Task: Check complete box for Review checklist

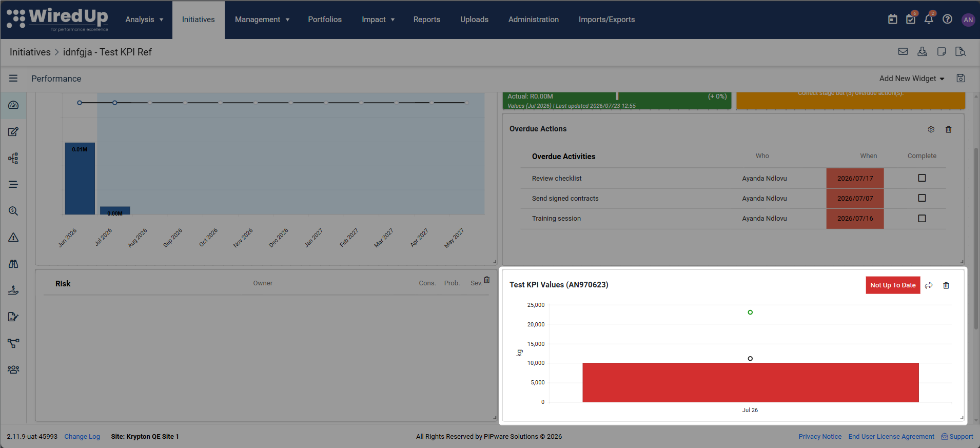Action: click(922, 178)
